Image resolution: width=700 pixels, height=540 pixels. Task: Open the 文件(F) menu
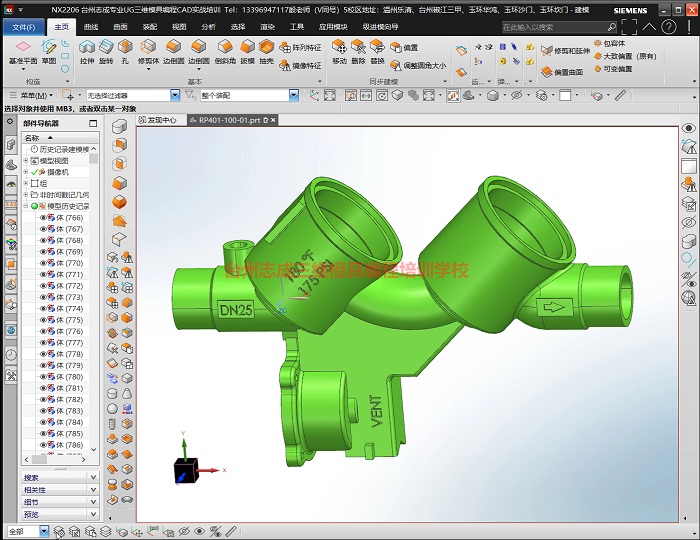[24, 27]
